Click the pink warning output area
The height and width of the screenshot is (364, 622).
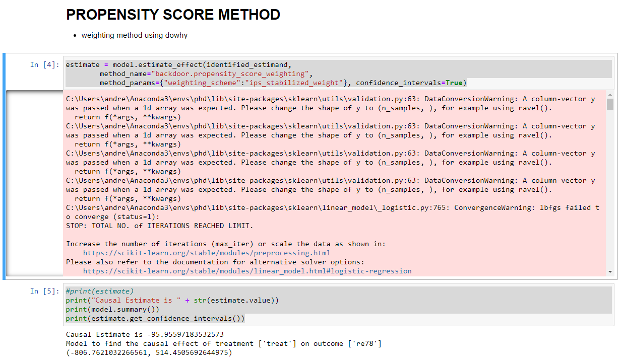pyautogui.click(x=302, y=151)
